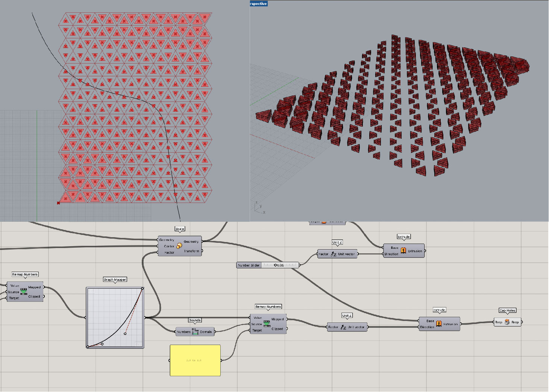Click Mapped output of the Remap Numbers fed by Bounds
Screen dimensions: 549x392
[278, 319]
